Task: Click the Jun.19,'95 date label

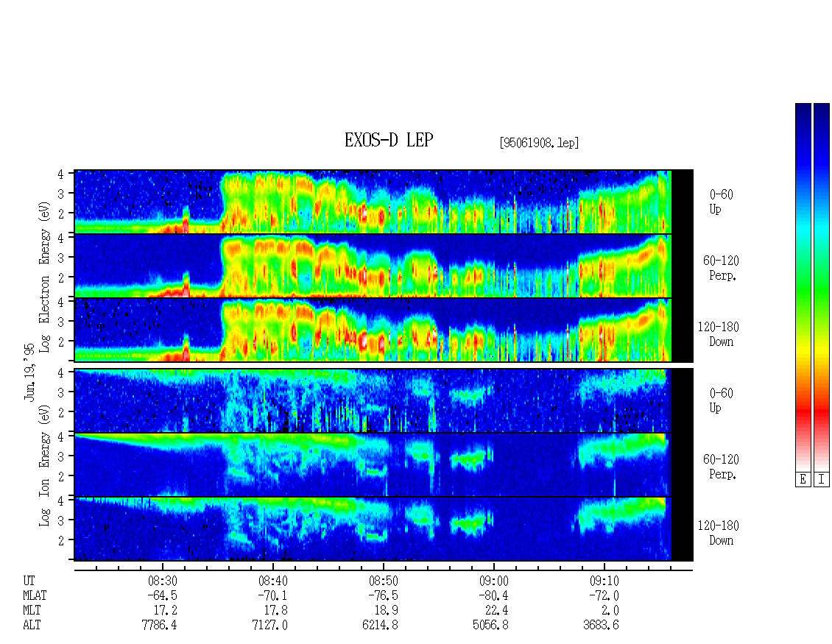Action: 29,372
